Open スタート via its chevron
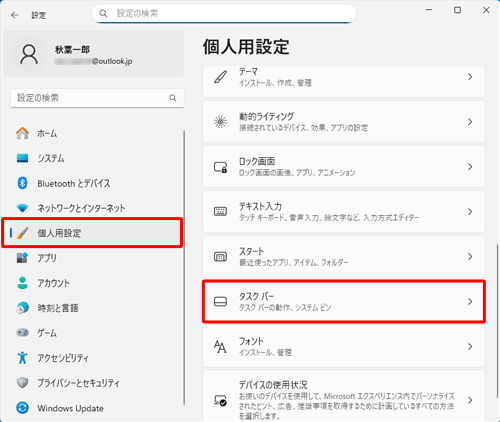 click(x=470, y=257)
